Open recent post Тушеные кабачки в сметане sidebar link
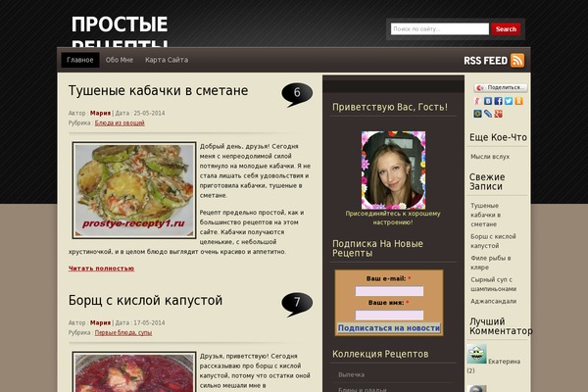The width and height of the screenshot is (588, 392). pos(486,215)
